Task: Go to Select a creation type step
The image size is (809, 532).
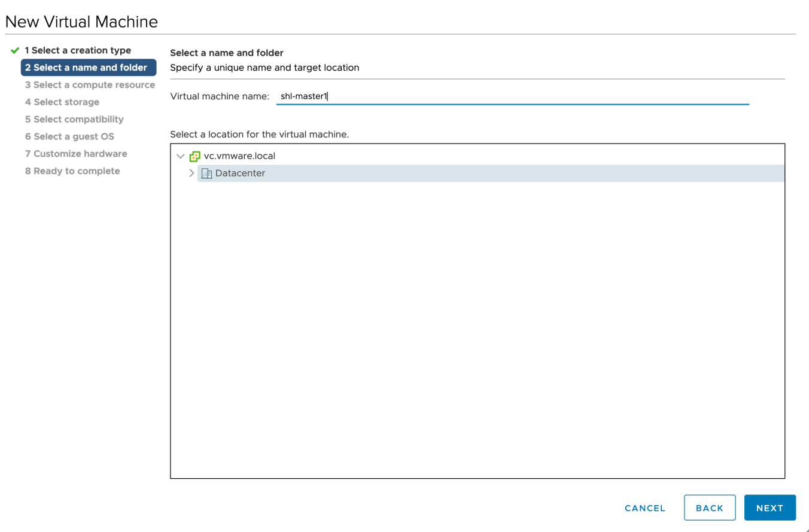Action: (78, 50)
